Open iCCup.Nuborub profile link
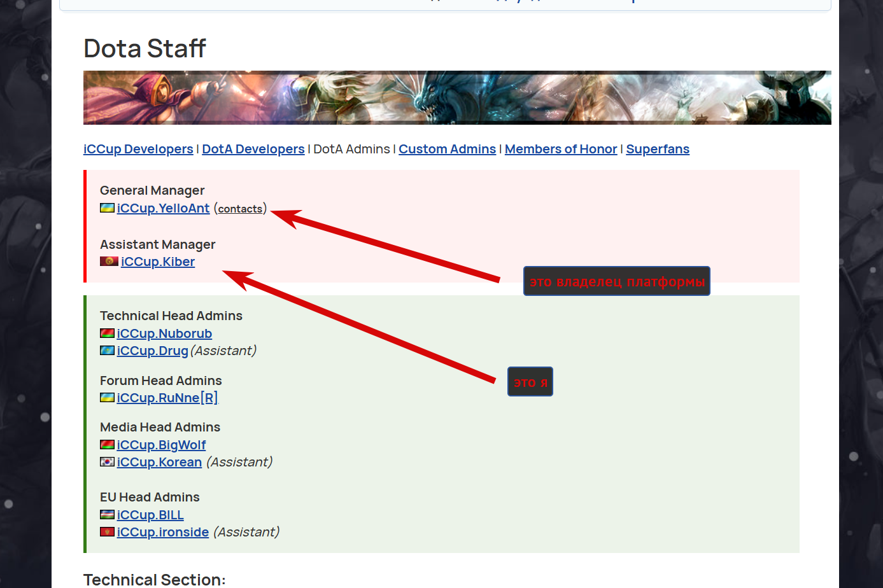This screenshot has width=883, height=588. pos(164,333)
